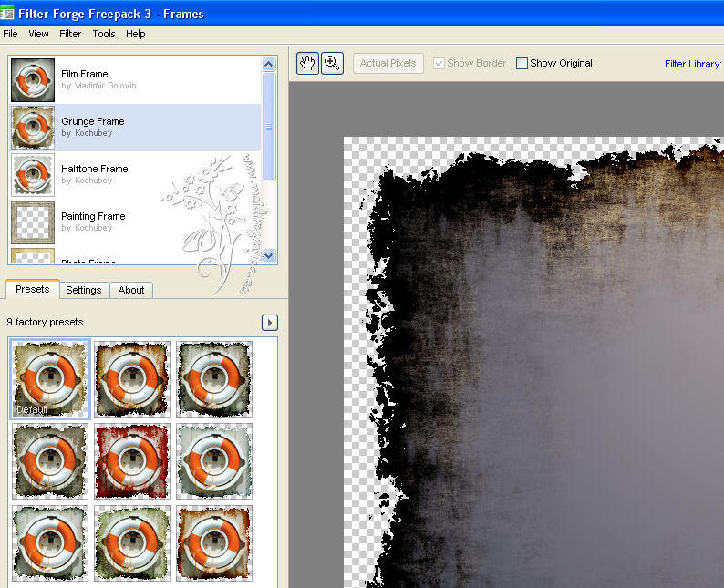Viewport: 724px width, 588px height.
Task: Open the File menu
Action: (x=10, y=34)
